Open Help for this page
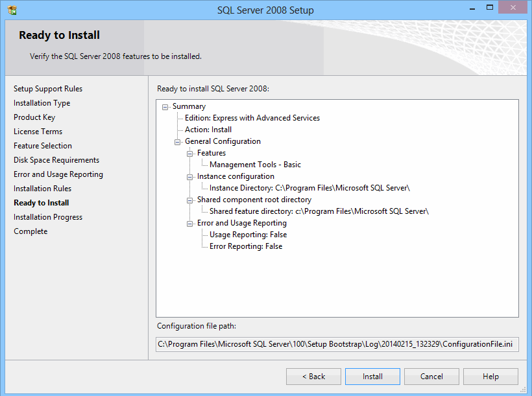This screenshot has height=396, width=532. click(490, 377)
